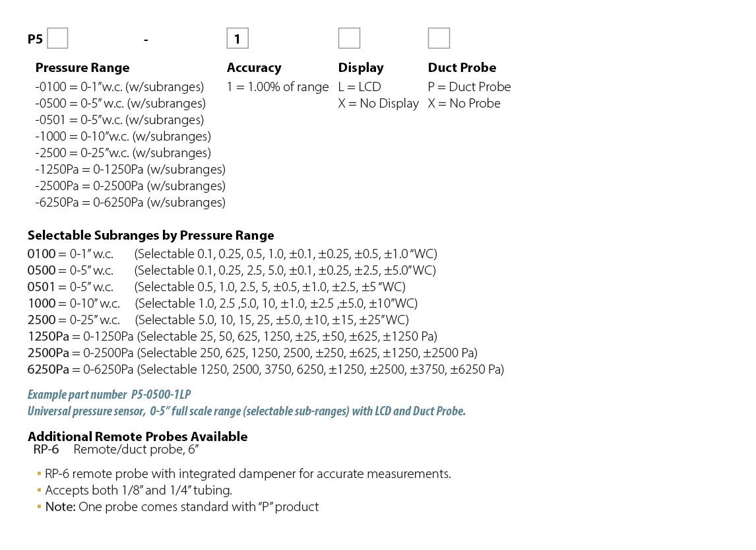Viewport: 756px width, 550px height.
Task: Click the Accuracy box containing 1
Action: 237,39
